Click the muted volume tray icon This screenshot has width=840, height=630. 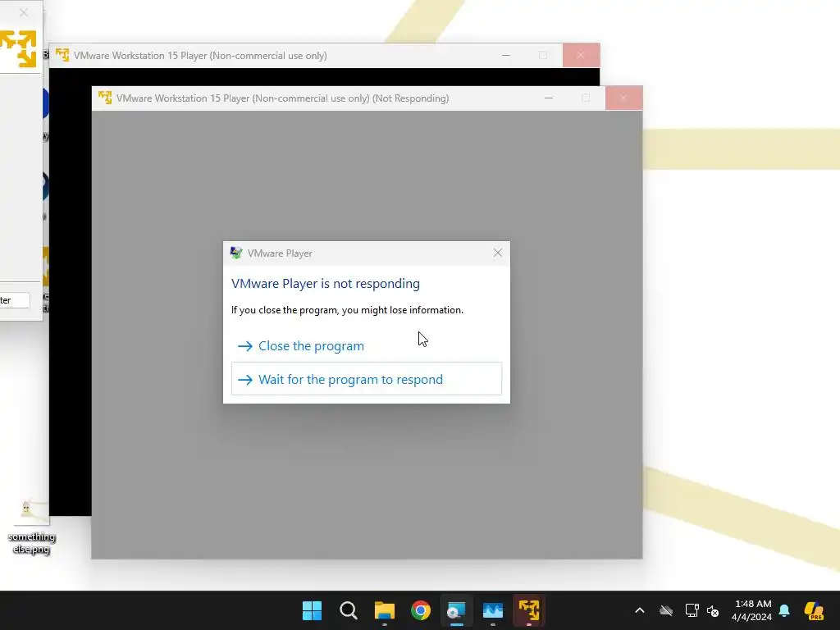[x=713, y=610]
